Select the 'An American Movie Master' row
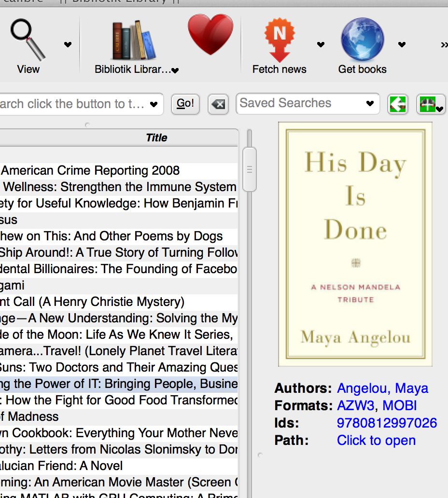 119,483
